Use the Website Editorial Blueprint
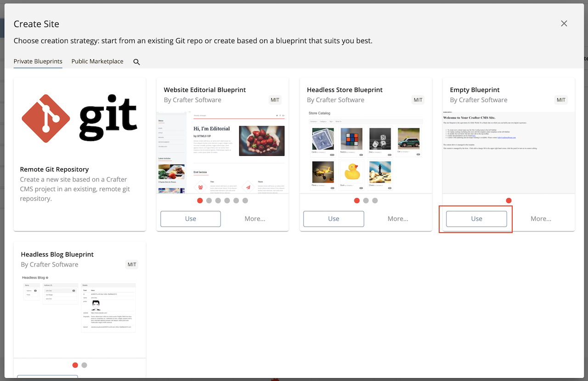 point(191,219)
